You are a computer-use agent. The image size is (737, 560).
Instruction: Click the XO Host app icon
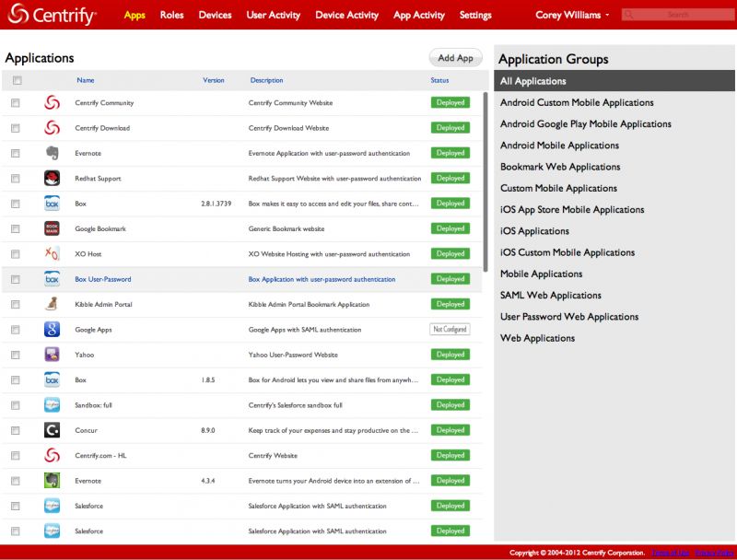tap(53, 253)
